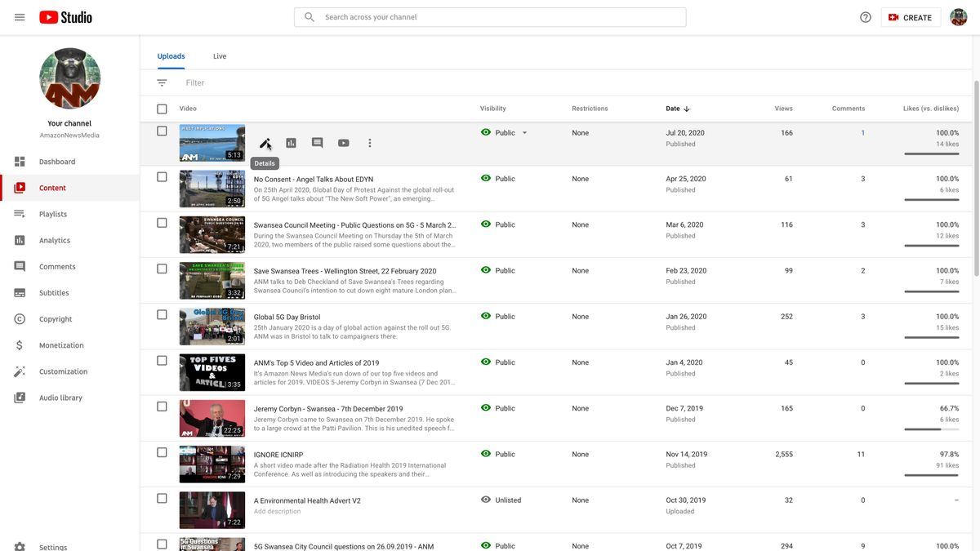Edit first video details with the pencil icon
Screen dimensions: 980x551
point(263,143)
